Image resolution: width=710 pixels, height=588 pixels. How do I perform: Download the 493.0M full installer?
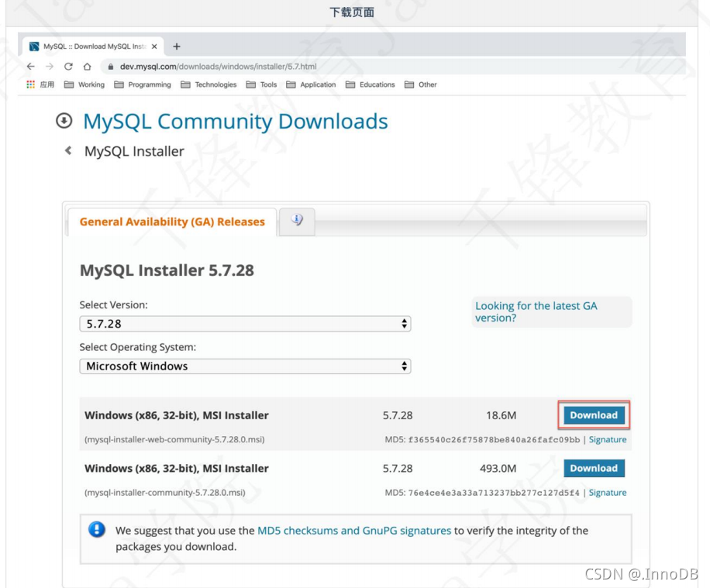[x=594, y=468]
